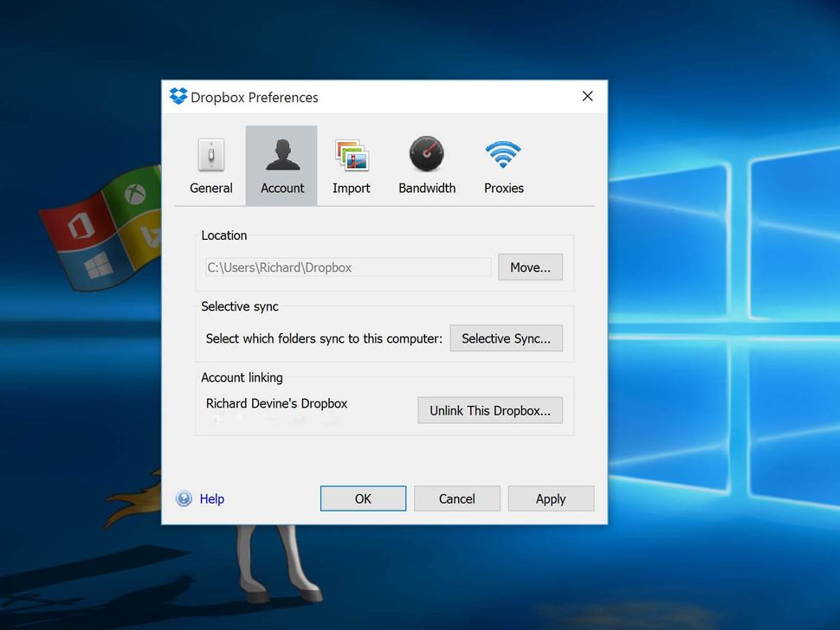Open the Bandwidth tab
The image size is (840, 630).
(426, 165)
